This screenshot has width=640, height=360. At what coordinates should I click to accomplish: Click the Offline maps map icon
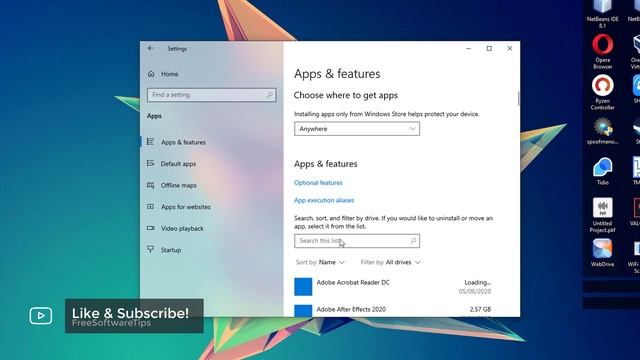point(151,185)
